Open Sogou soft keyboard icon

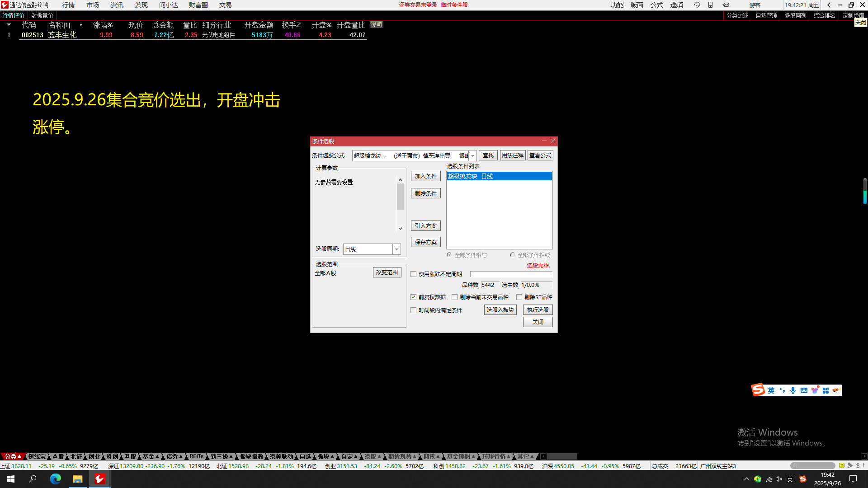[804, 390]
